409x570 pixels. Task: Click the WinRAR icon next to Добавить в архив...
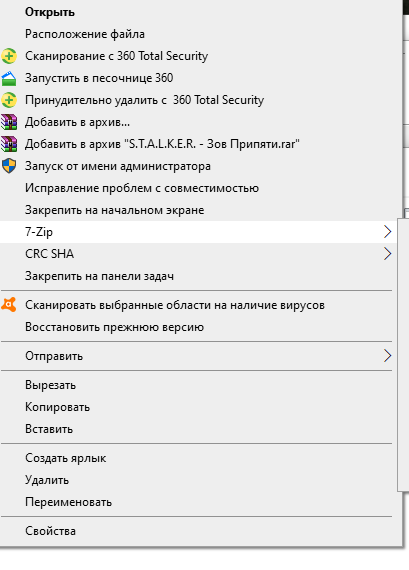click(x=9, y=122)
